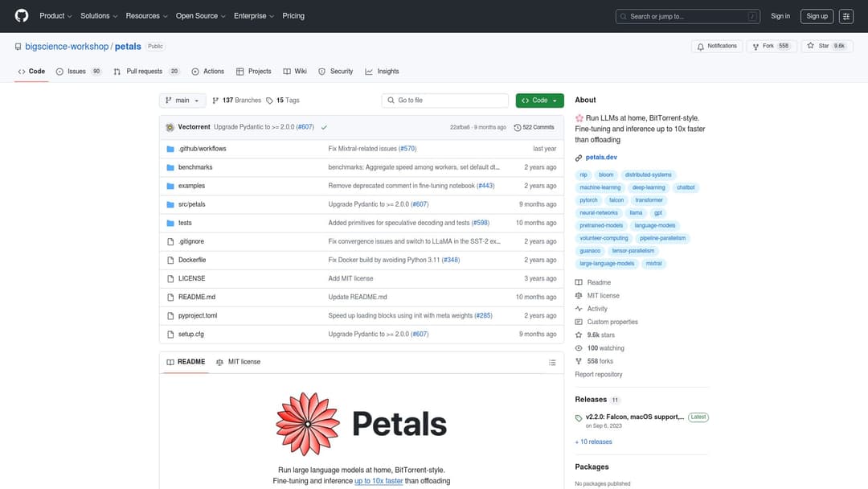868x489 pixels.
Task: Click the Sign in link
Action: click(x=780, y=16)
